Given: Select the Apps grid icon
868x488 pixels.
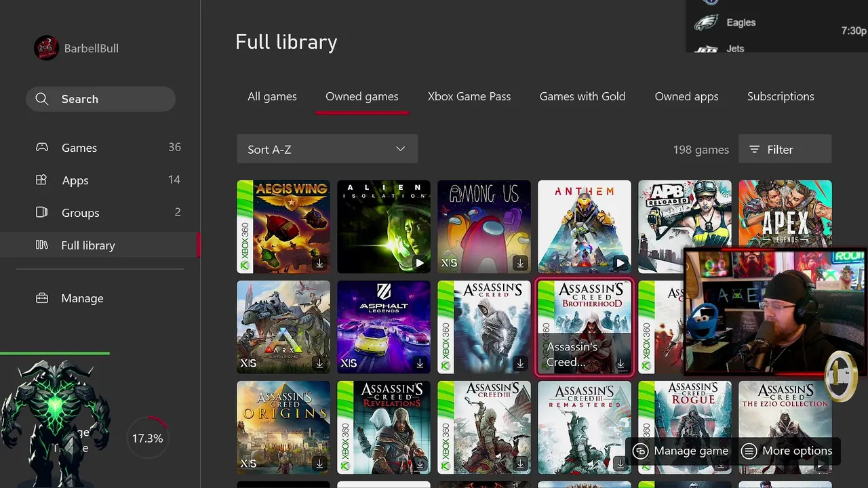Looking at the screenshot, I should click(41, 180).
